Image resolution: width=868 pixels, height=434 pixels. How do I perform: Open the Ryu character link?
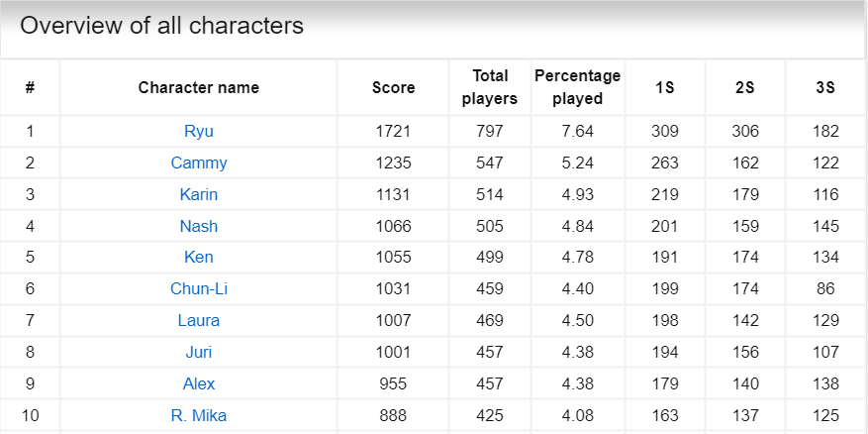pos(199,131)
